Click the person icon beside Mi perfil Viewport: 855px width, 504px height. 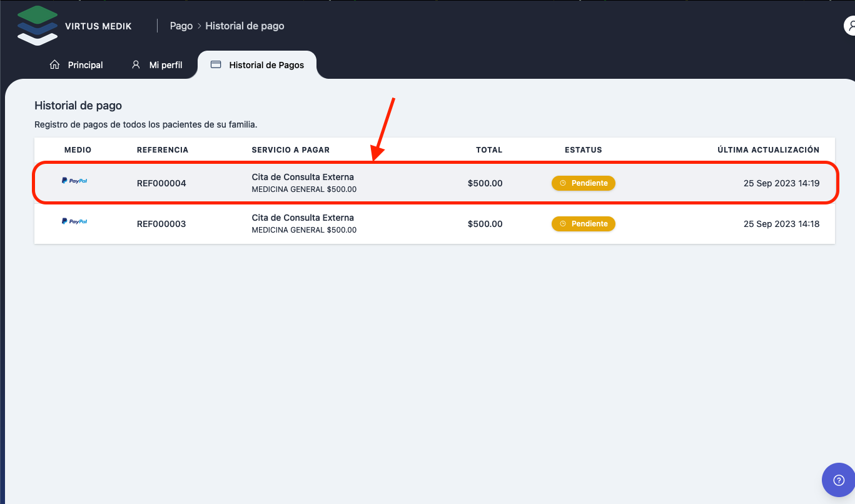click(136, 65)
